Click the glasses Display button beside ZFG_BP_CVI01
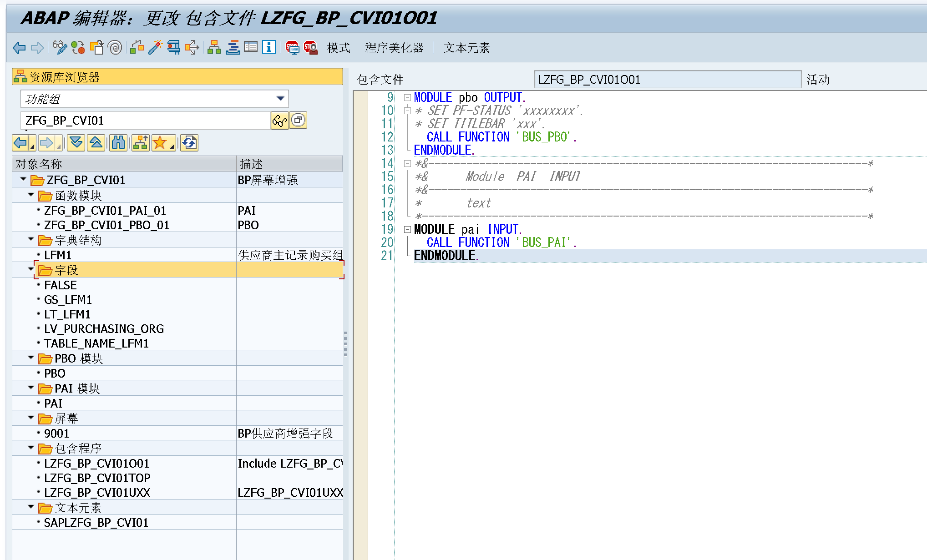927x560 pixels. click(279, 121)
